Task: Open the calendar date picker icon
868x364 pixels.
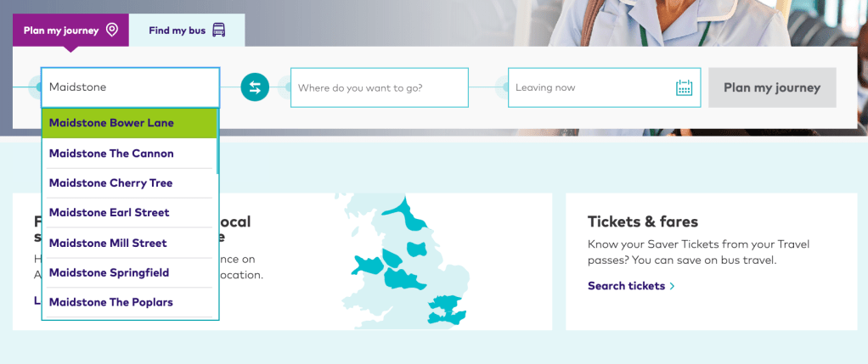Action: [684, 87]
